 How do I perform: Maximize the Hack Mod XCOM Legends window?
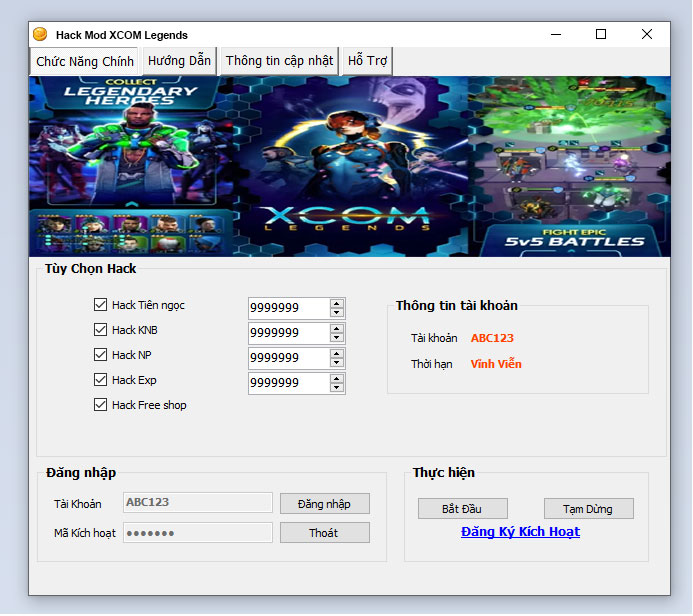coord(601,34)
